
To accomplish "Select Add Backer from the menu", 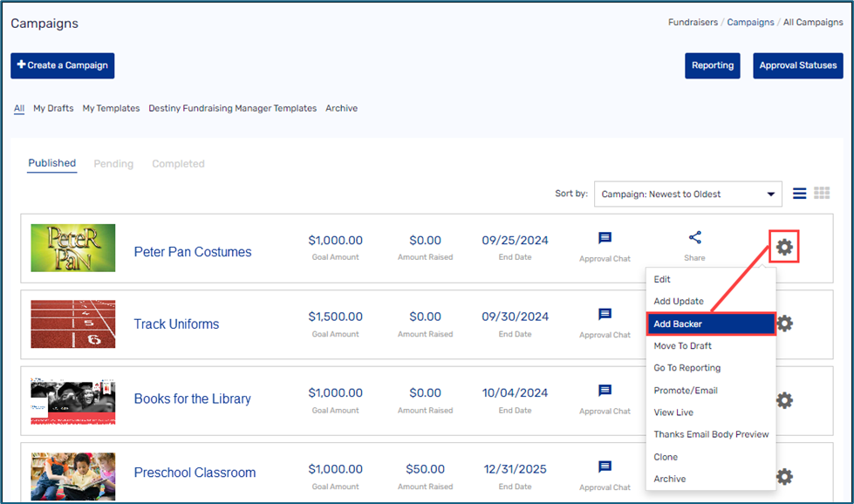I will point(710,324).
